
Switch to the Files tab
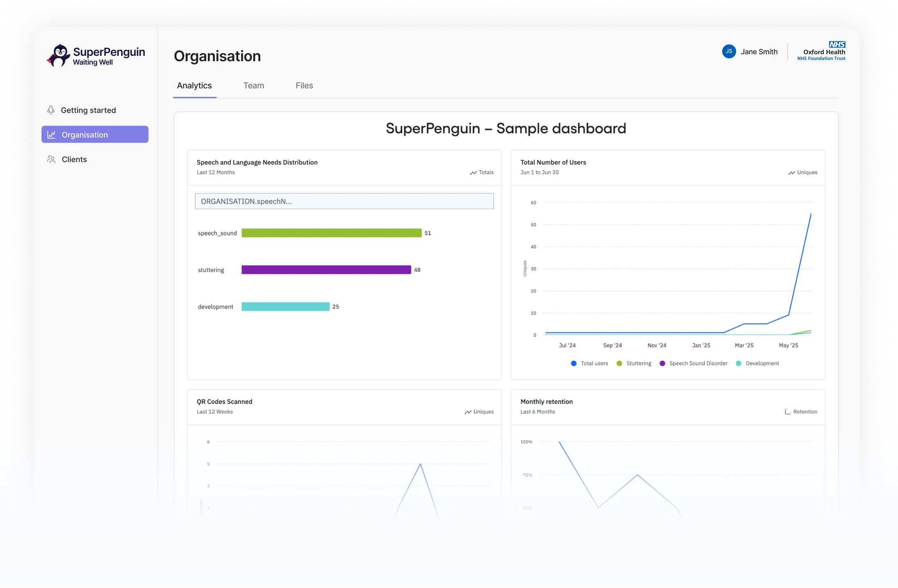click(x=304, y=85)
